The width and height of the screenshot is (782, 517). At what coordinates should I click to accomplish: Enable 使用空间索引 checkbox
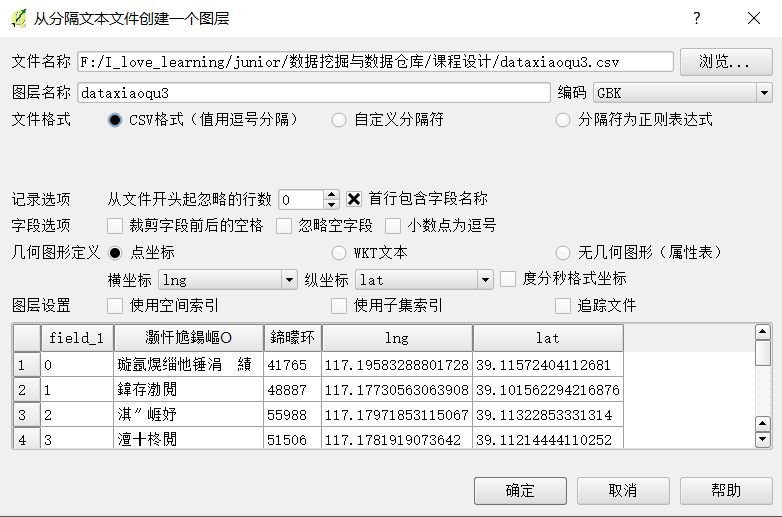pos(115,306)
